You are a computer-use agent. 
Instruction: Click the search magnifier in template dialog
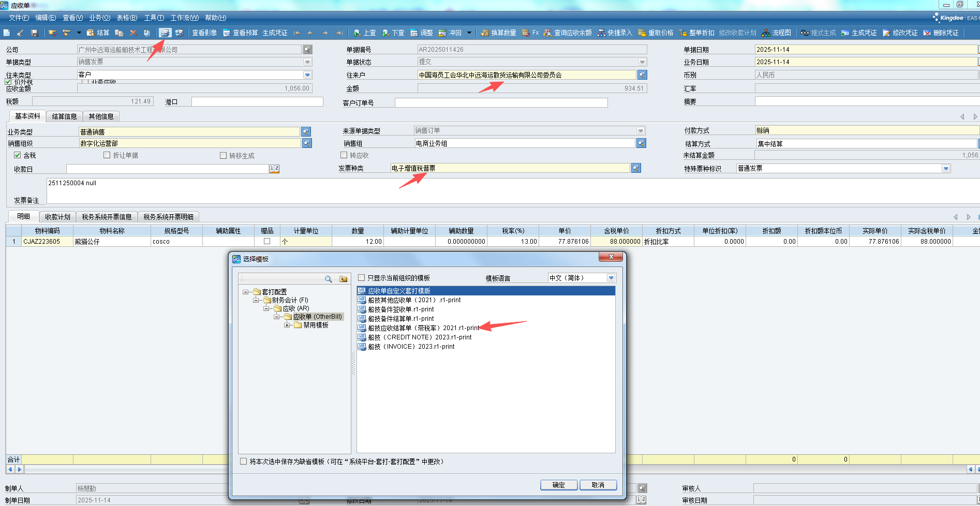(x=328, y=279)
